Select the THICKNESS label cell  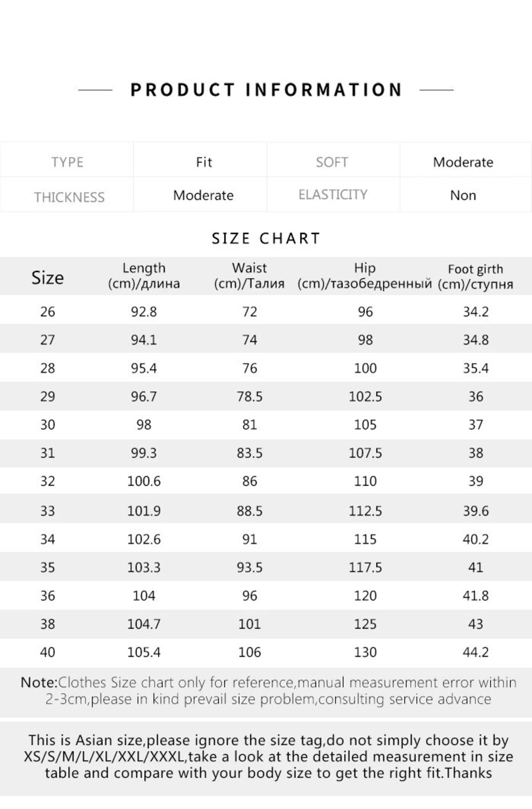tap(69, 197)
